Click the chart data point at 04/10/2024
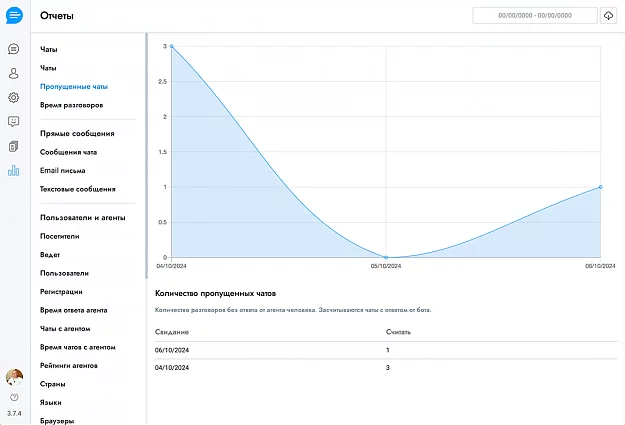The height and width of the screenshot is (425, 625). pos(172,46)
